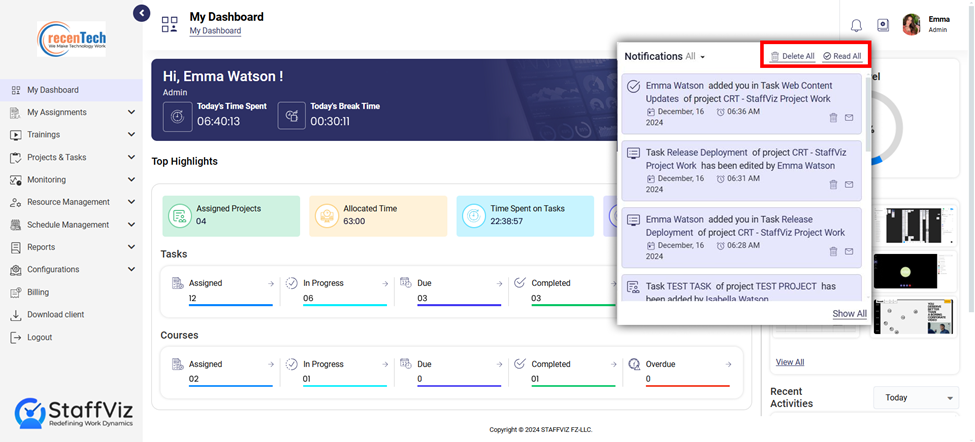The image size is (975, 442).
Task: Open the TEST TASK notification
Action: [x=742, y=288]
